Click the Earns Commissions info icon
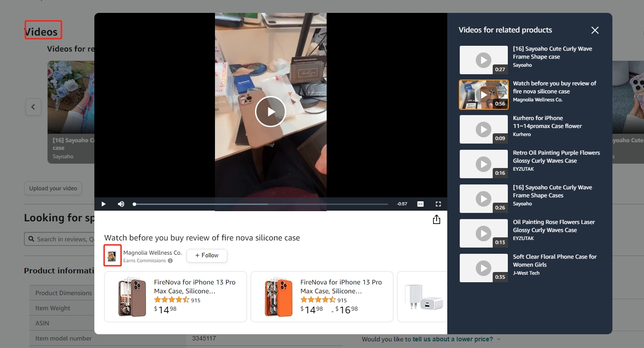Image resolution: width=644 pixels, height=348 pixels. pos(170,261)
